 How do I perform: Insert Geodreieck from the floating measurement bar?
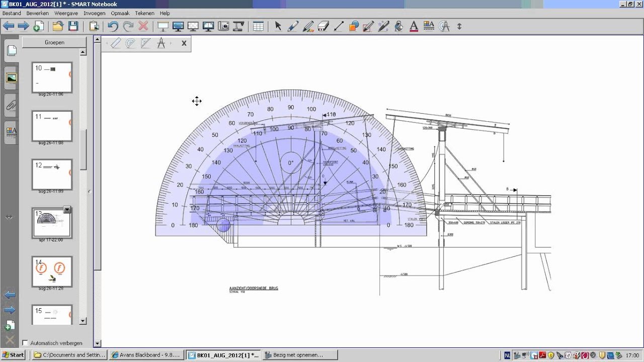tap(146, 43)
